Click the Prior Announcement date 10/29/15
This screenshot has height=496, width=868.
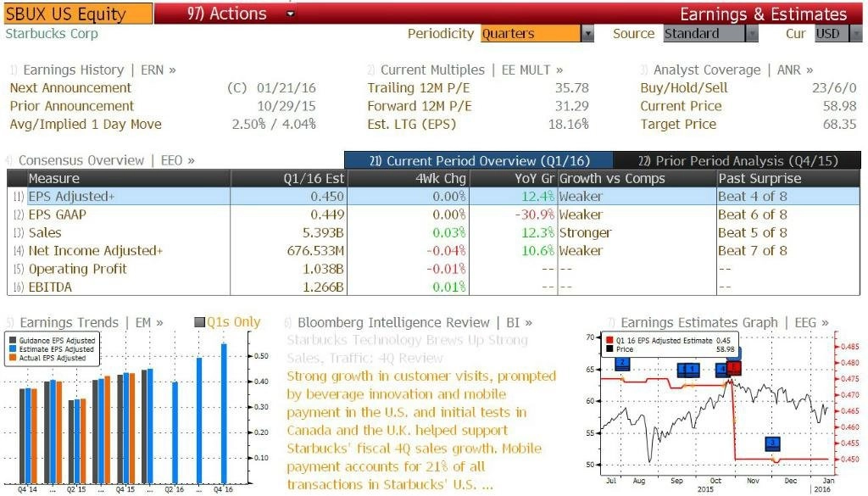[x=287, y=106]
